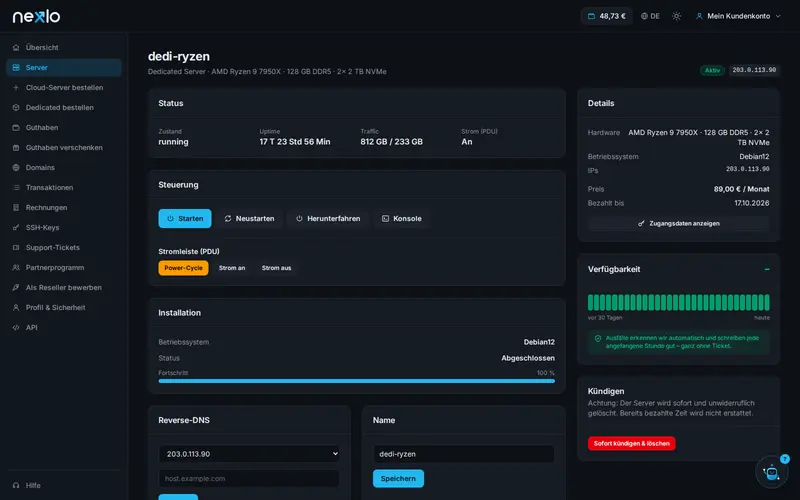
Task: Click the Profil & Sicherheit user icon
Action: [x=16, y=308]
